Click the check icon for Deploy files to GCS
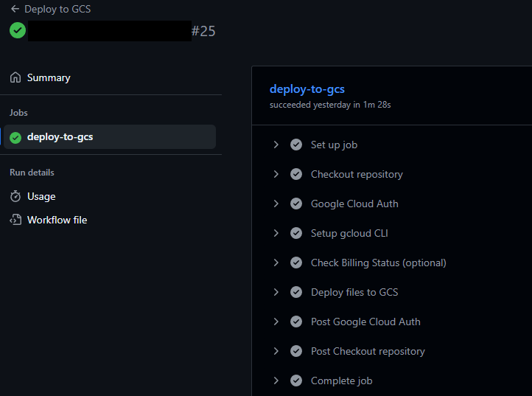 point(296,292)
